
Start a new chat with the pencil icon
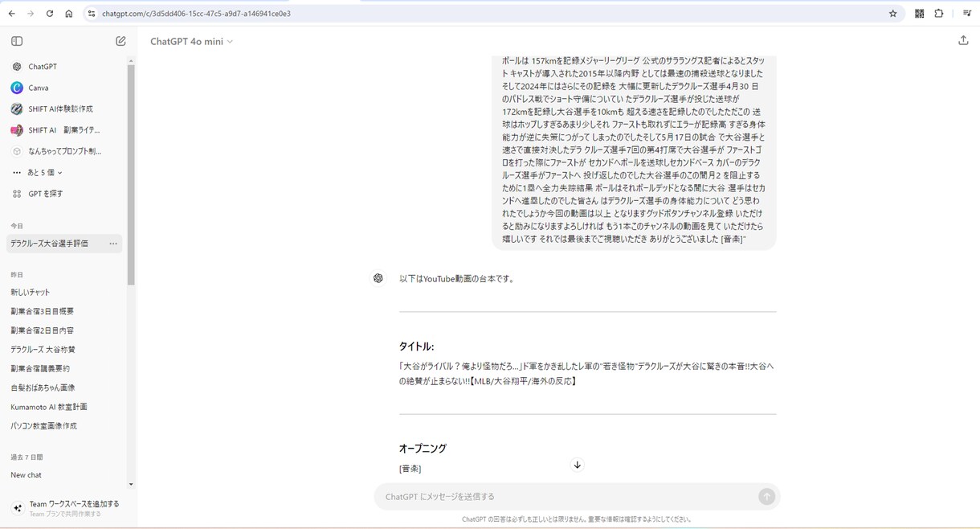tap(120, 41)
